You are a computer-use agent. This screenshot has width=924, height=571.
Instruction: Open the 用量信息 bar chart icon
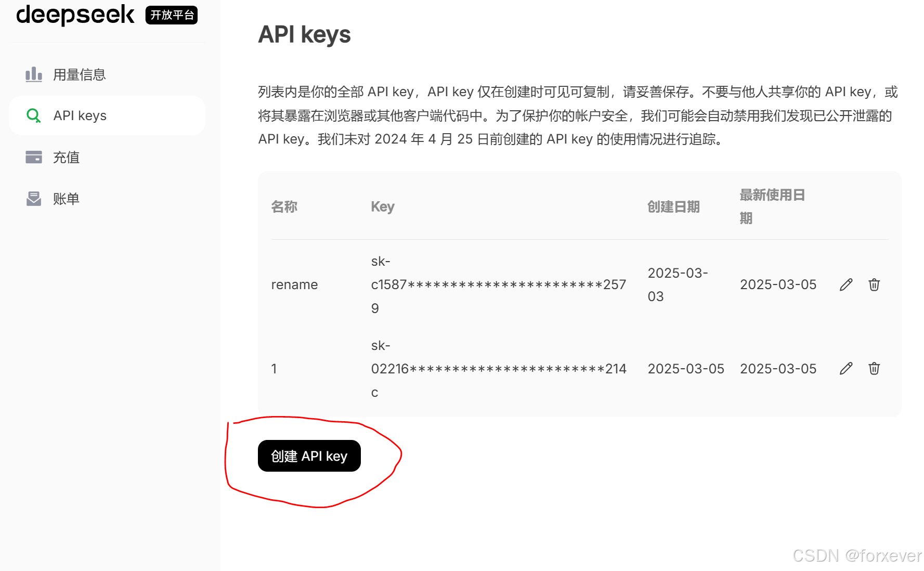(x=34, y=74)
